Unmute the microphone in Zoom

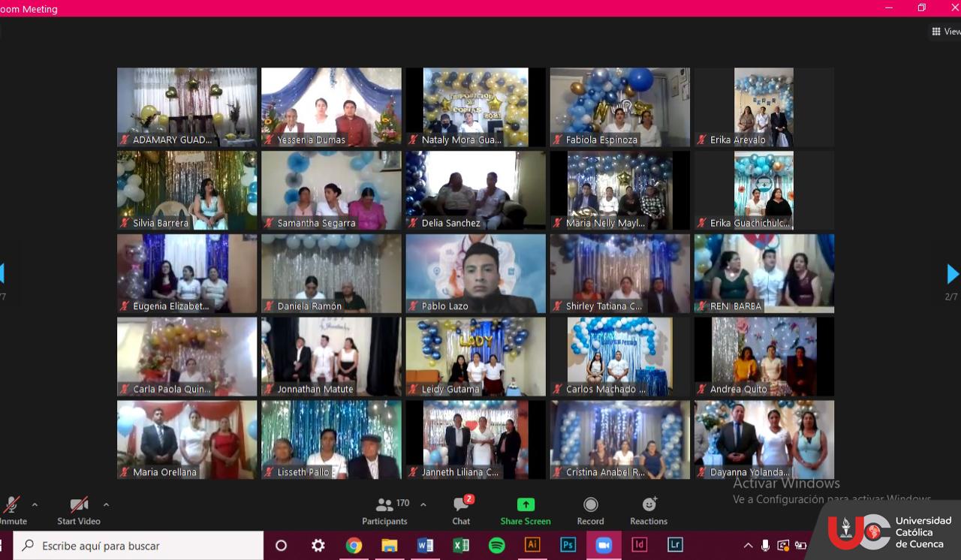11,510
